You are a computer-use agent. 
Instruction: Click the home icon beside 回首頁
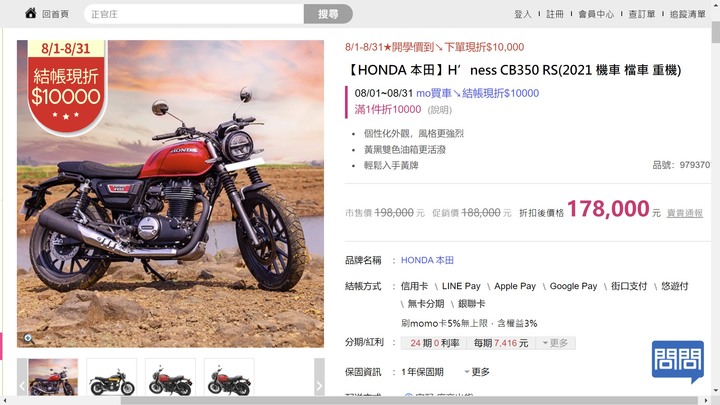(31, 13)
